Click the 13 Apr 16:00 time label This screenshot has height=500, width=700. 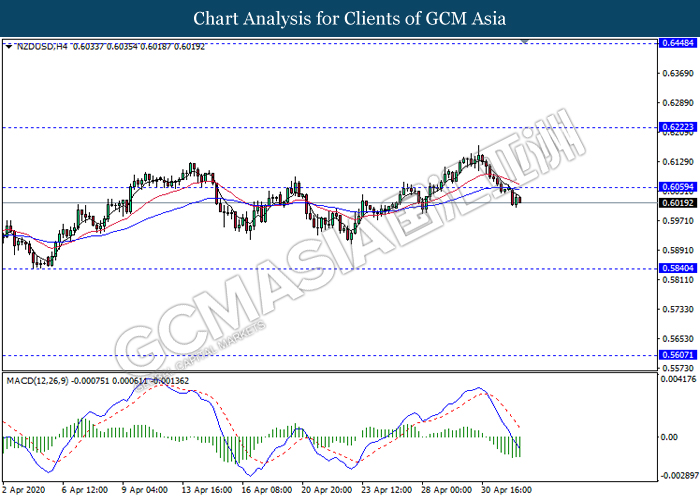tap(207, 490)
